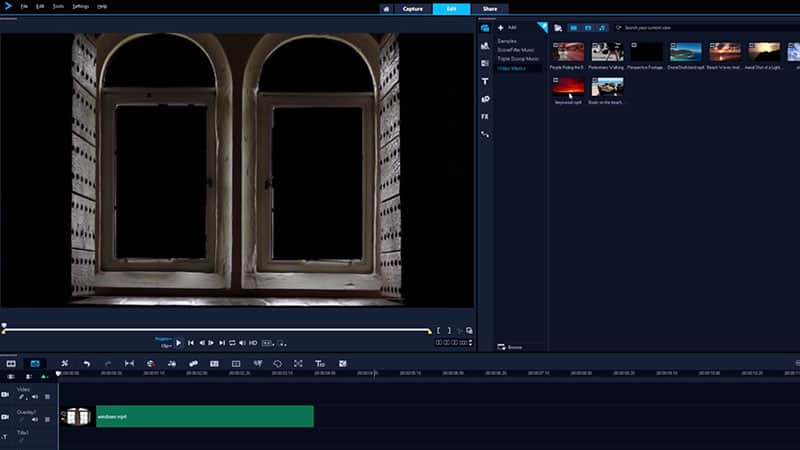Viewport: 800px width, 450px height.
Task: Select the Samples library folder
Action: (x=508, y=41)
